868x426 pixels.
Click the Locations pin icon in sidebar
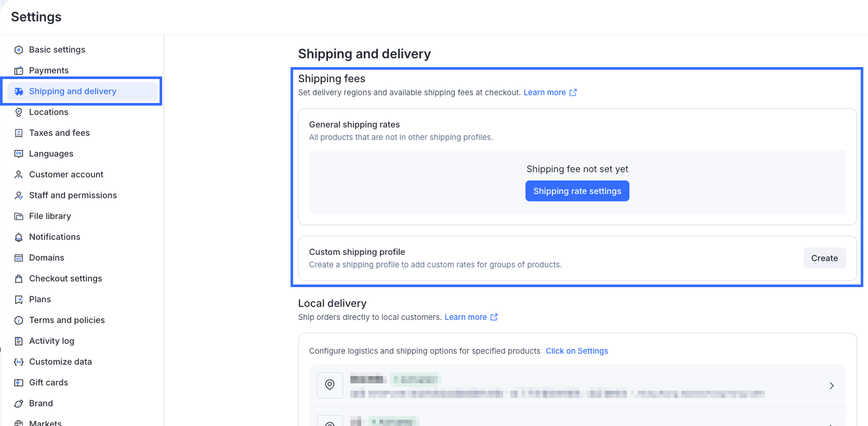(19, 112)
